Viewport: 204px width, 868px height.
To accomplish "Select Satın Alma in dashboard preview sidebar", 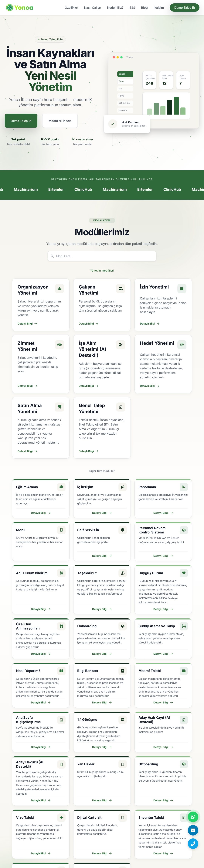I will (x=125, y=103).
